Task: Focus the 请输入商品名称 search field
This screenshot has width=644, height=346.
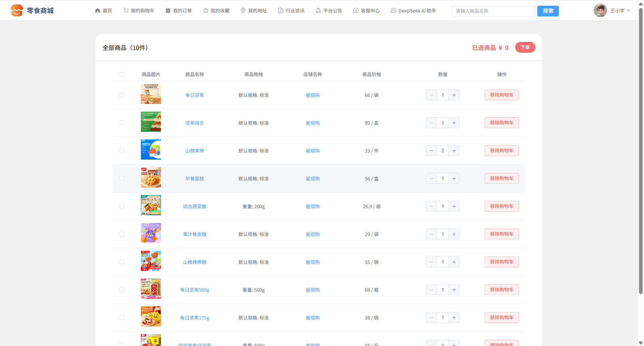Action: pos(493,11)
